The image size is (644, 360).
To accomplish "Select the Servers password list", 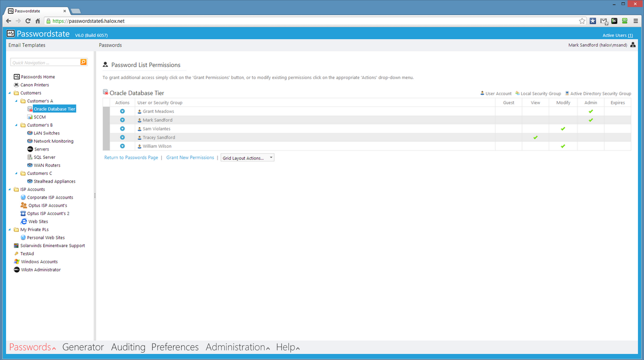I will click(41, 149).
